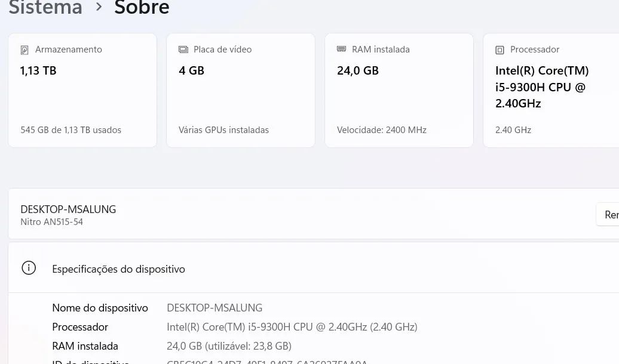Click the GPU icon on the Placa de vídeo card
The width and height of the screenshot is (619, 364).
tap(182, 50)
